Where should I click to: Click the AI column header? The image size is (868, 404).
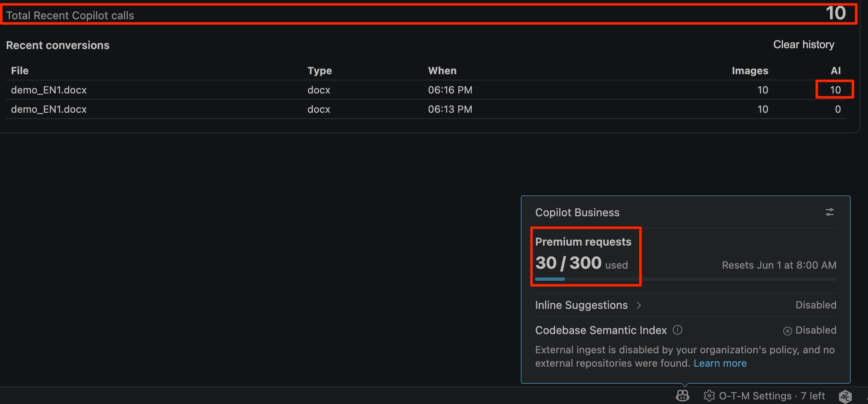coord(836,71)
